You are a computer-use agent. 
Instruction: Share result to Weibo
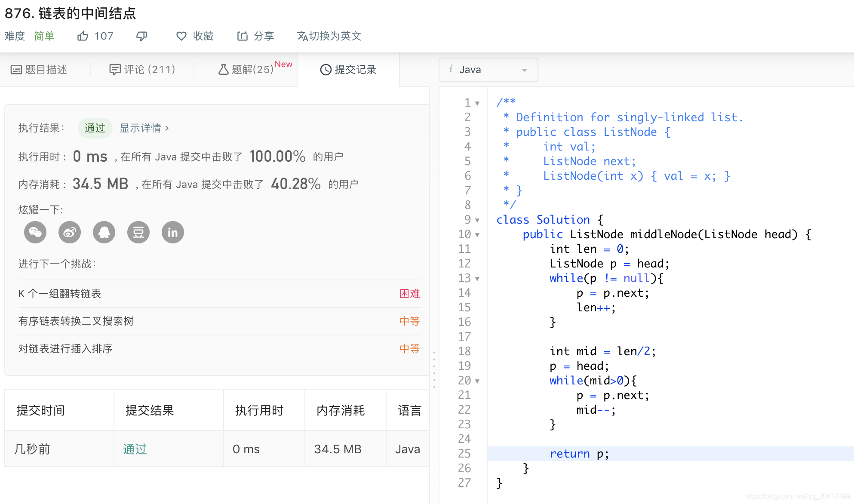(69, 232)
